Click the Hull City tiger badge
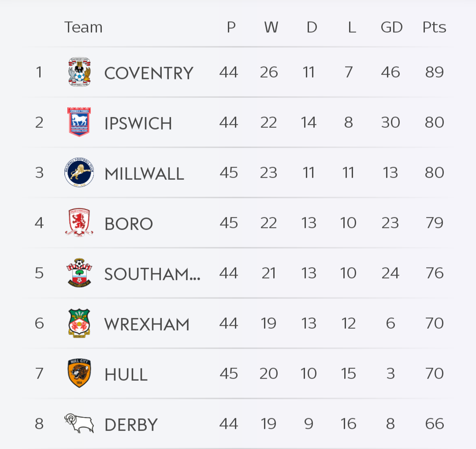The height and width of the screenshot is (449, 476). click(x=79, y=373)
